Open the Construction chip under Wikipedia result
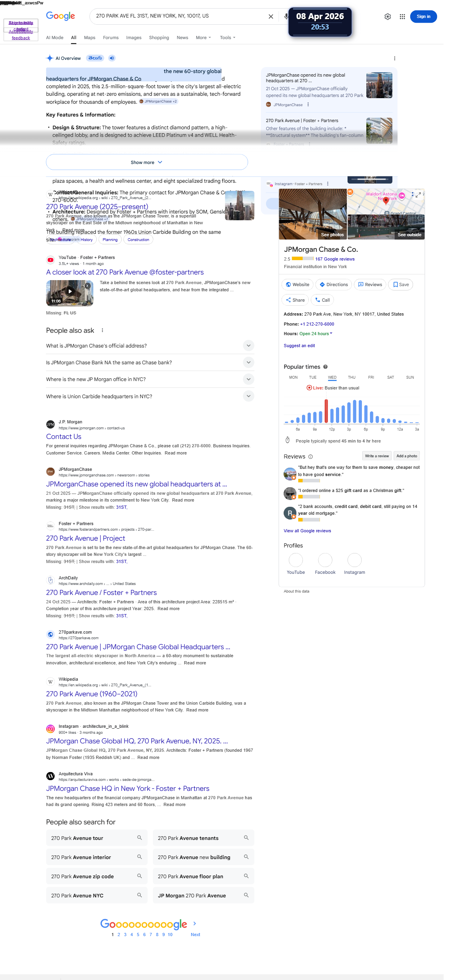 click(x=138, y=240)
